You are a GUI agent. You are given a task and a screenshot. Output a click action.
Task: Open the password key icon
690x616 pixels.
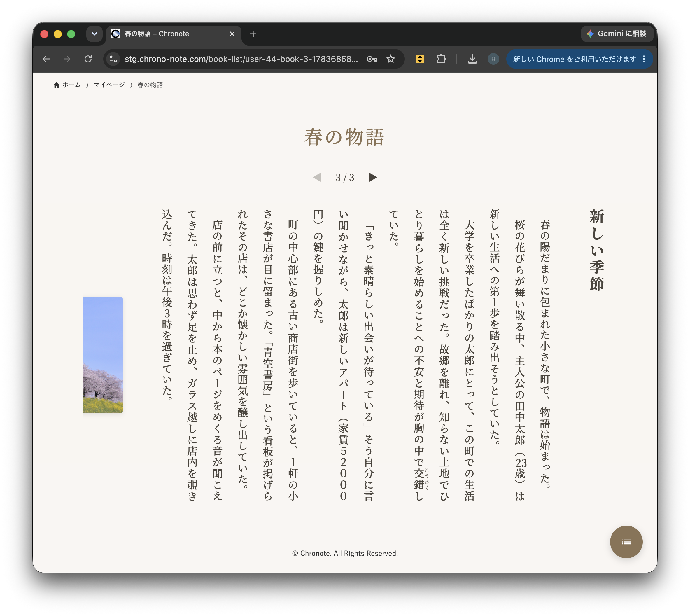[x=372, y=59]
